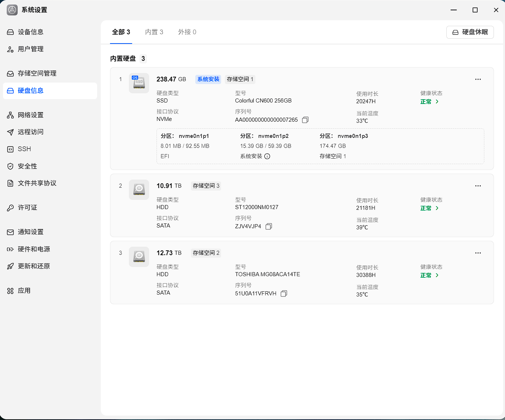Open more options for disk 2 (10.91 TB)
Screen dimensions: 505x420
click(478, 186)
